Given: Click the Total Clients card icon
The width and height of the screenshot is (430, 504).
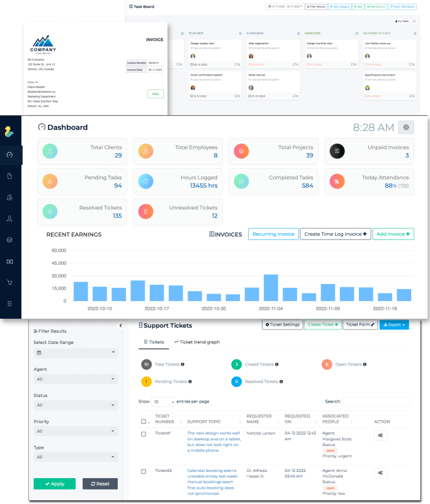Looking at the screenshot, I should coord(52,151).
